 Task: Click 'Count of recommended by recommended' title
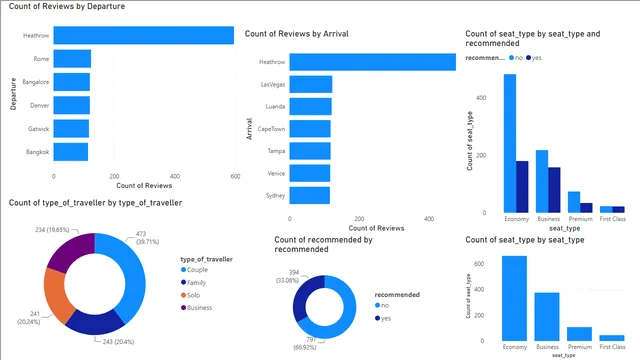coord(323,244)
